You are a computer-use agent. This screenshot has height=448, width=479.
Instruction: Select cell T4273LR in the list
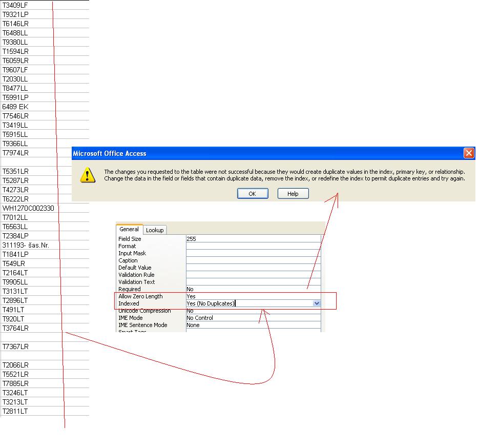point(36,190)
